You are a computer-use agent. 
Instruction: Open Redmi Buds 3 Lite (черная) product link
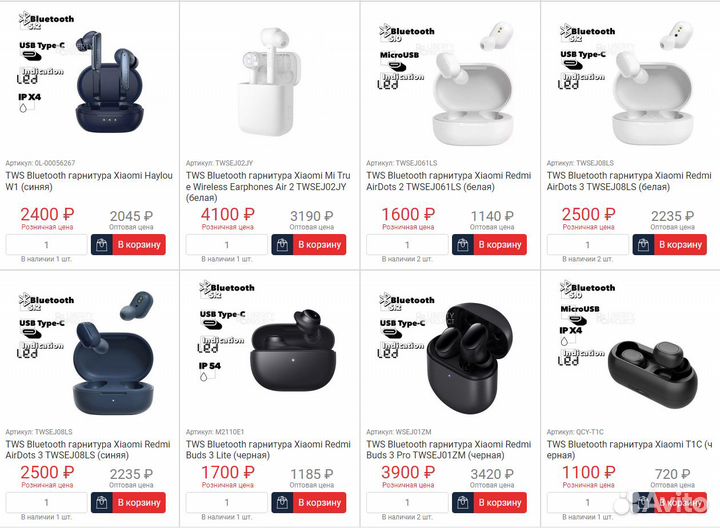click(268, 449)
